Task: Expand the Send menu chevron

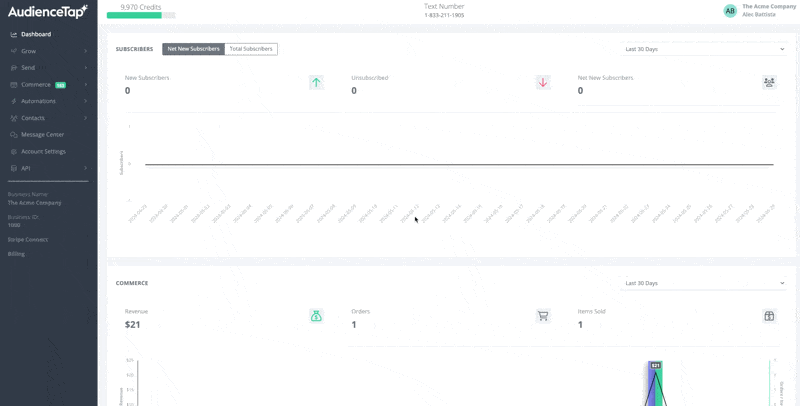Action: [85, 68]
